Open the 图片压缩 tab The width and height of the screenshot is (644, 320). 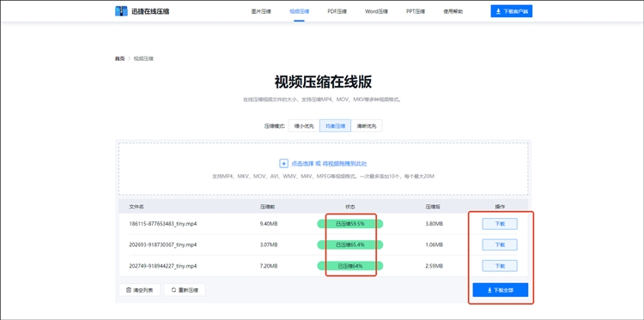coord(261,11)
